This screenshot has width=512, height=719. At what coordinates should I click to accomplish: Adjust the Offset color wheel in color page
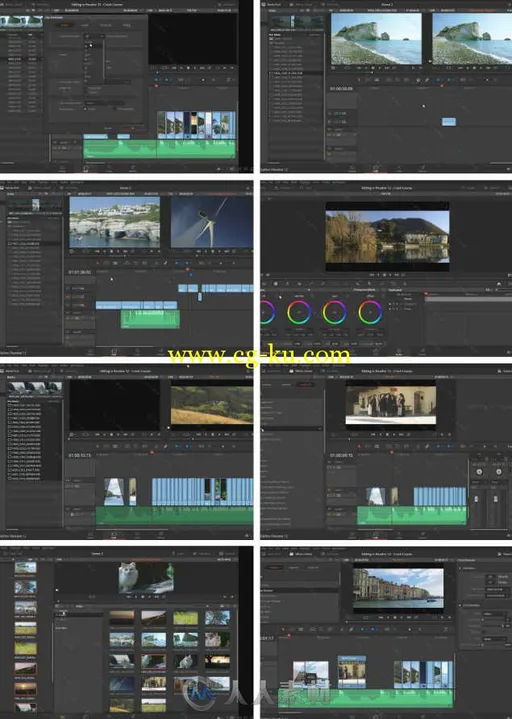370,312
